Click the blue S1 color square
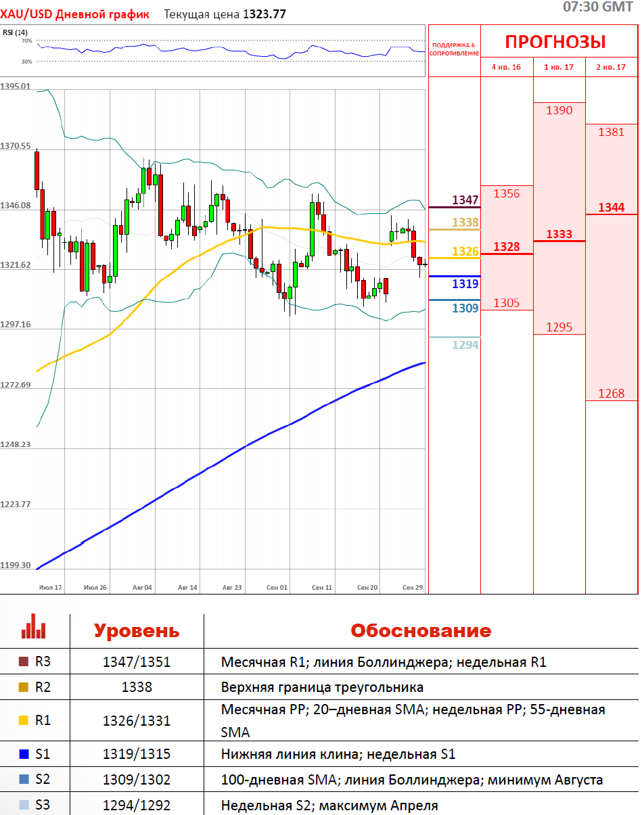The width and height of the screenshot is (644, 815). click(x=24, y=754)
